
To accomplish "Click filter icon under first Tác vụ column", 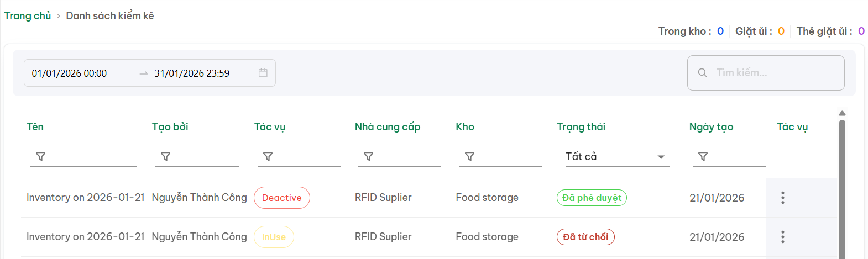I will 268,157.
